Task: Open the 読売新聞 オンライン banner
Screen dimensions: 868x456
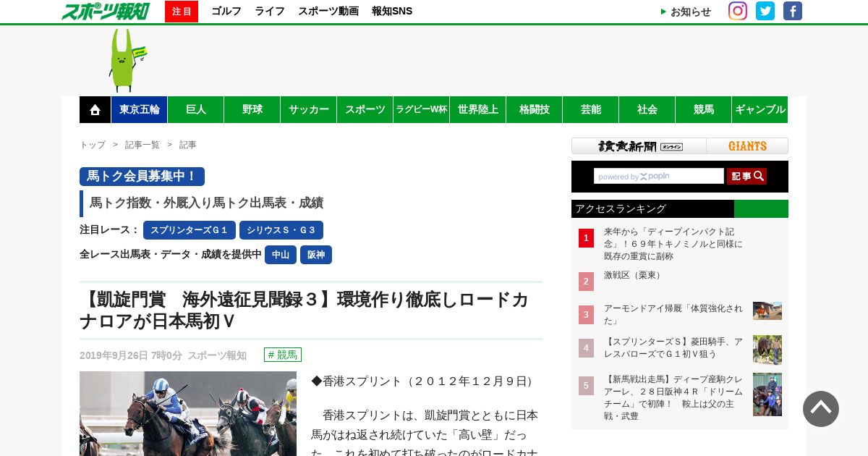Action: 639,145
